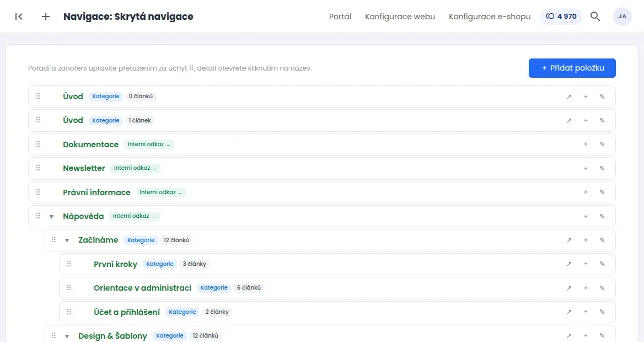Click the 4 970 credits badge
Screen dimensions: 644x342
click(561, 17)
